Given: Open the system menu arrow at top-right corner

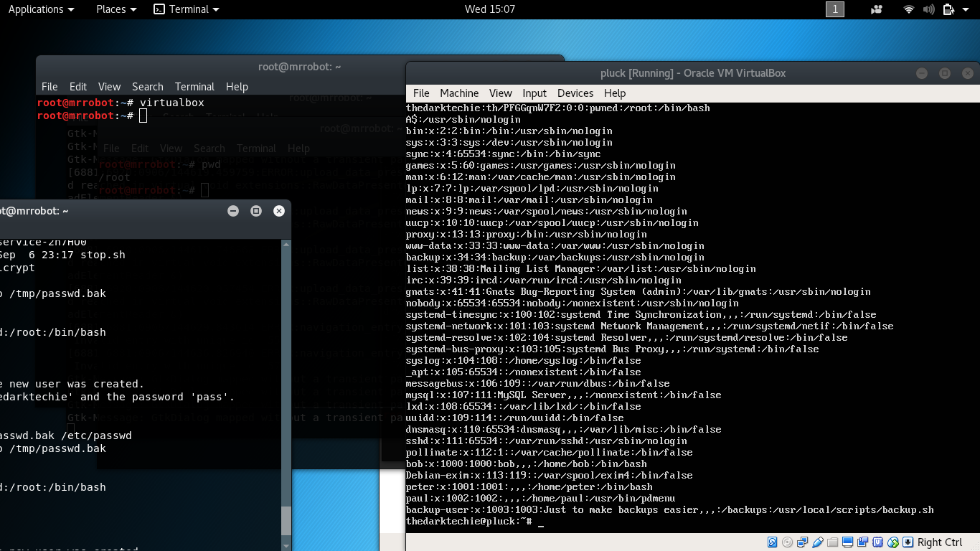Looking at the screenshot, I should coord(966,9).
